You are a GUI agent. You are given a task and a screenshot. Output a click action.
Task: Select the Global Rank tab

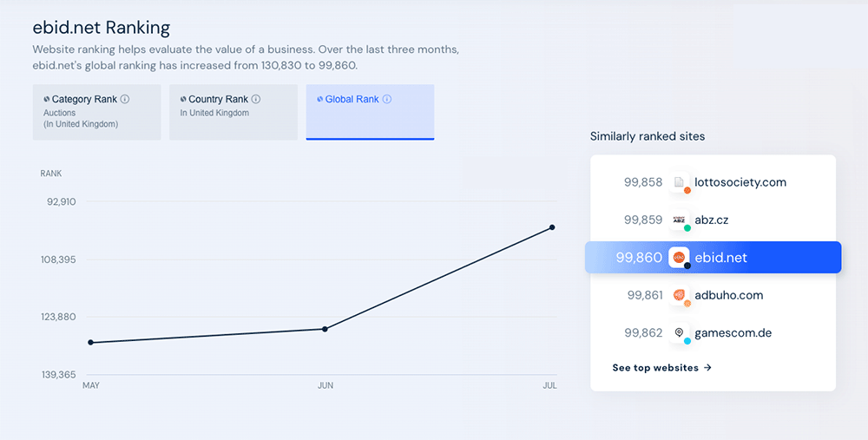(x=370, y=112)
